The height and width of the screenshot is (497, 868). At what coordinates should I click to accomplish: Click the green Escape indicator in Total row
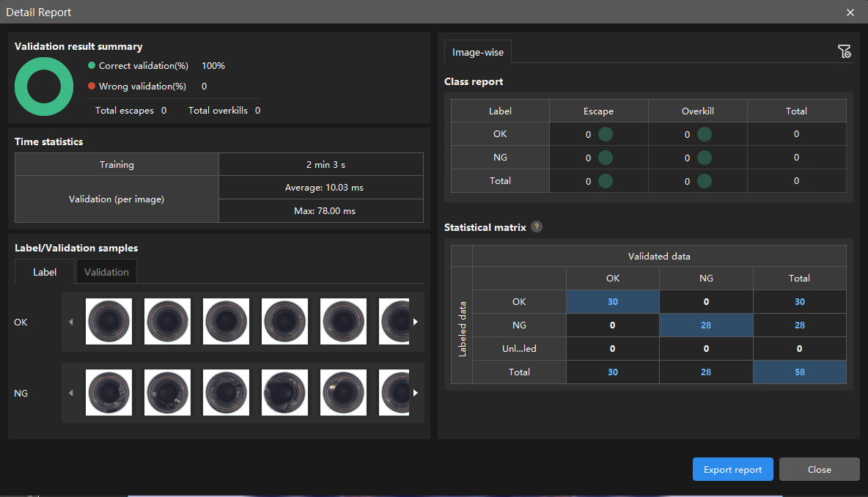click(606, 181)
